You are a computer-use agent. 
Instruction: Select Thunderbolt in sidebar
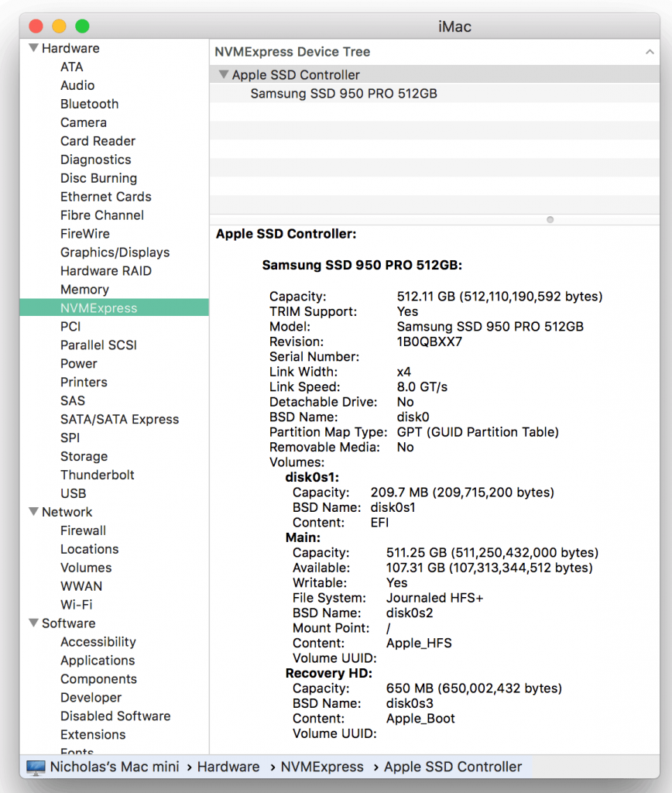[x=97, y=475]
